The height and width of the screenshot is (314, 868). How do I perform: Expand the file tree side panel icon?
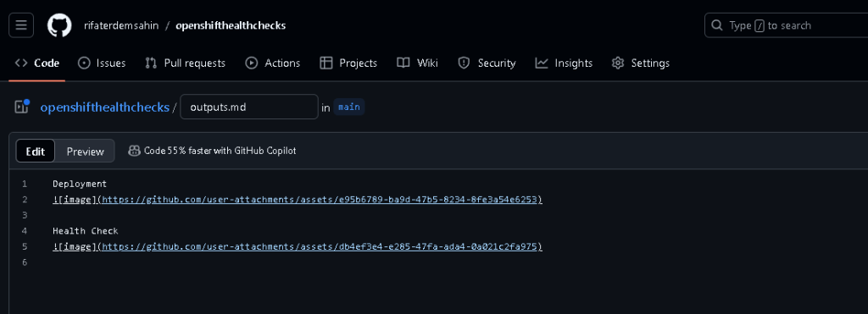point(21,107)
